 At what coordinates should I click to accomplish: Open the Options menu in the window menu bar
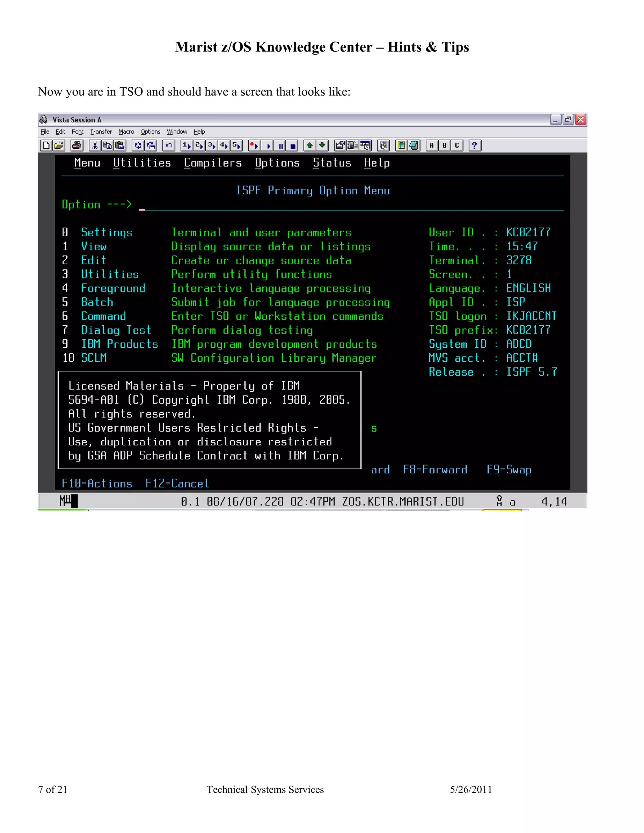(x=150, y=132)
